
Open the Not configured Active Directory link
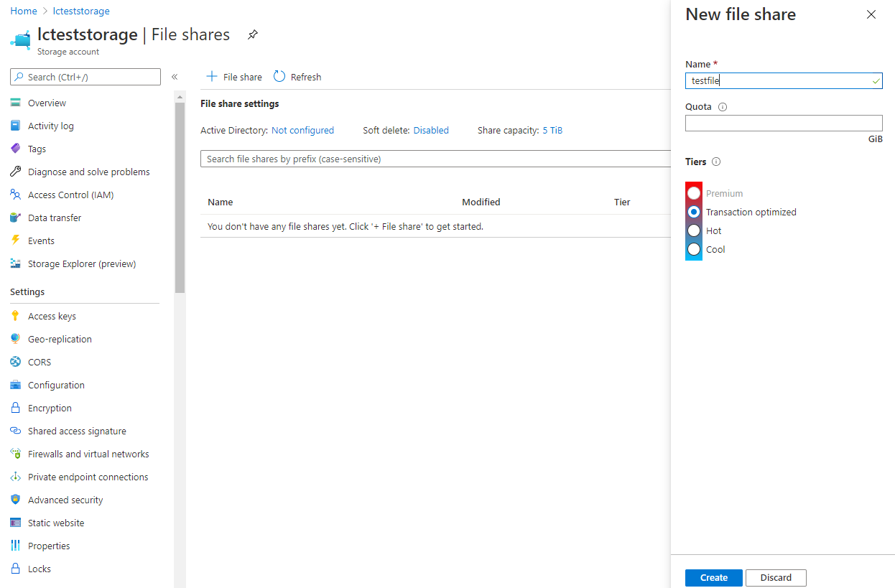[302, 131]
